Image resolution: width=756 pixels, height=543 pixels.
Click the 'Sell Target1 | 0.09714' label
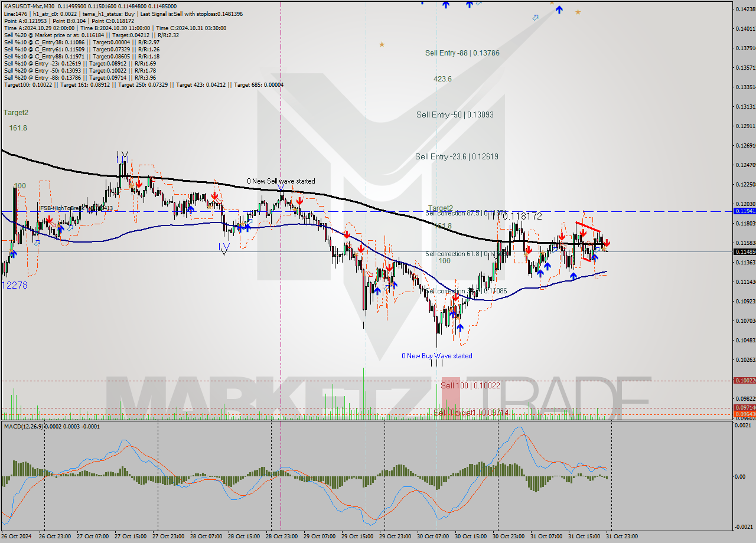click(471, 412)
